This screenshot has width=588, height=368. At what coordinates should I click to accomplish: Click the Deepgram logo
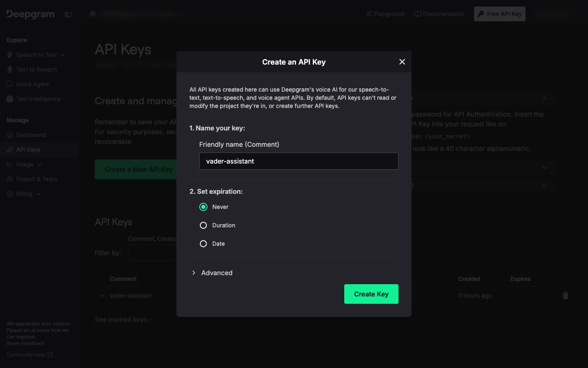31,14
